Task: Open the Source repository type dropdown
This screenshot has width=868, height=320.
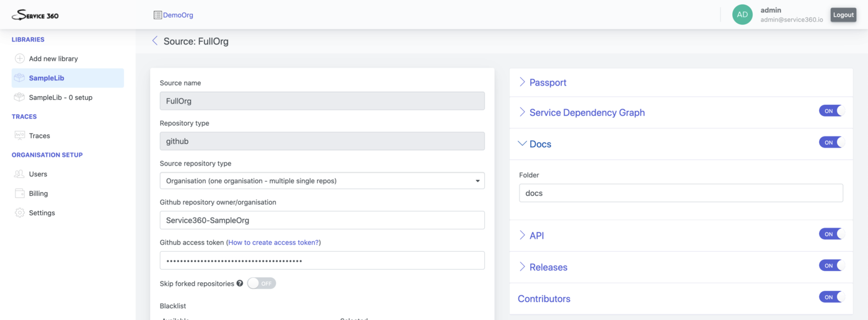Action: [x=322, y=180]
